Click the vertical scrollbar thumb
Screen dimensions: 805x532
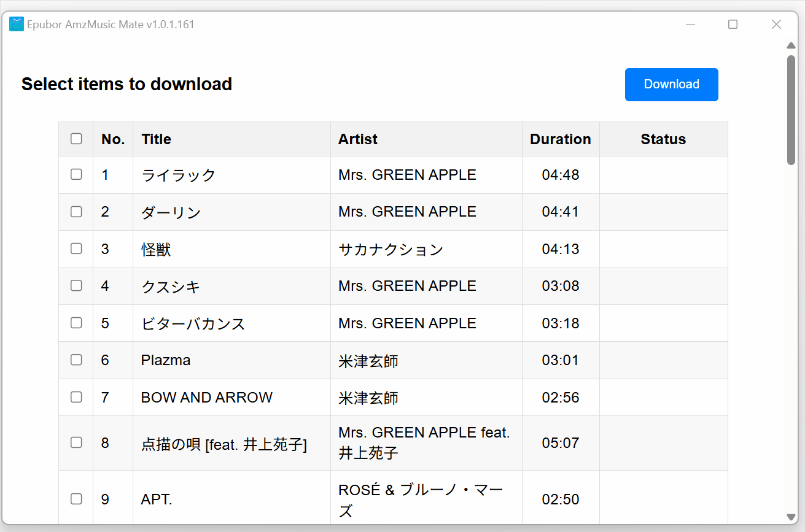tap(791, 109)
